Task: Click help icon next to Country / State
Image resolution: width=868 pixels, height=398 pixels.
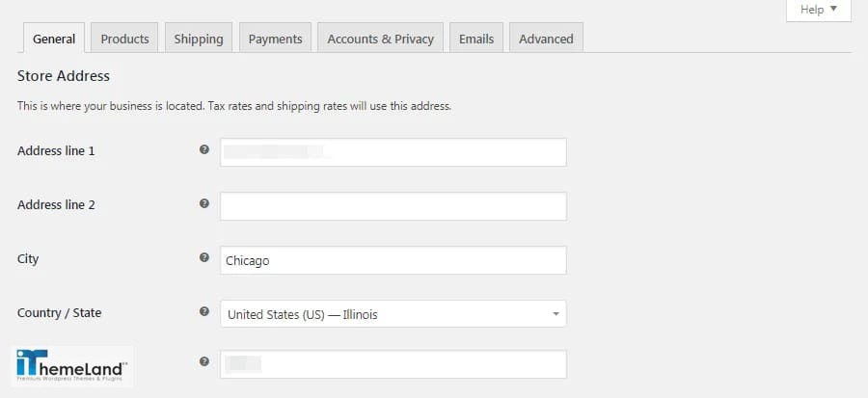Action: 204,311
